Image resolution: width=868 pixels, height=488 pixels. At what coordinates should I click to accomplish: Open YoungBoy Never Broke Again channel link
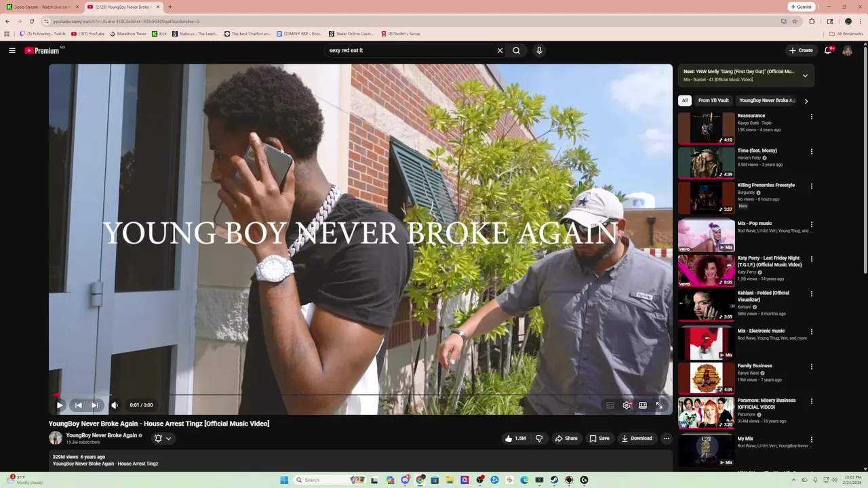(102, 435)
